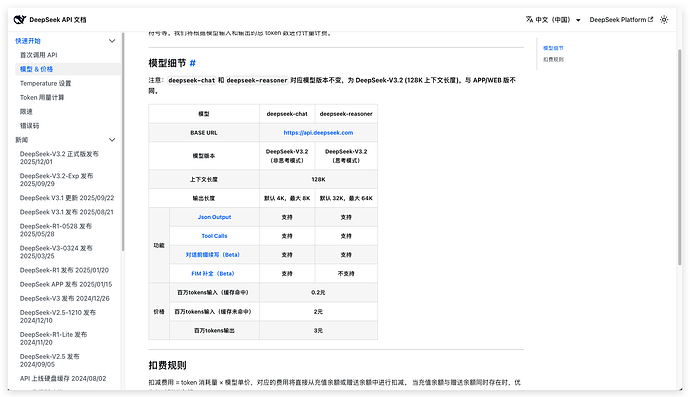Open the 新闻 sidebar category
The height and width of the screenshot is (397, 690).
tap(22, 140)
